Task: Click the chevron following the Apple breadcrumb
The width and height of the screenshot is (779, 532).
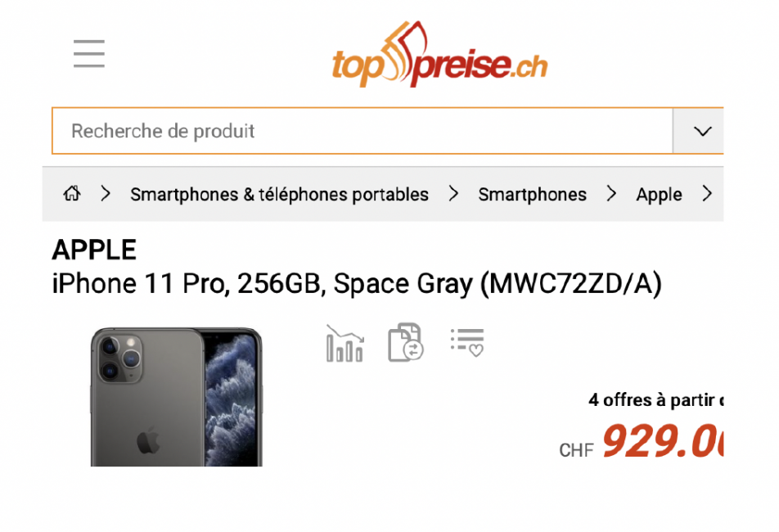Action: click(707, 193)
